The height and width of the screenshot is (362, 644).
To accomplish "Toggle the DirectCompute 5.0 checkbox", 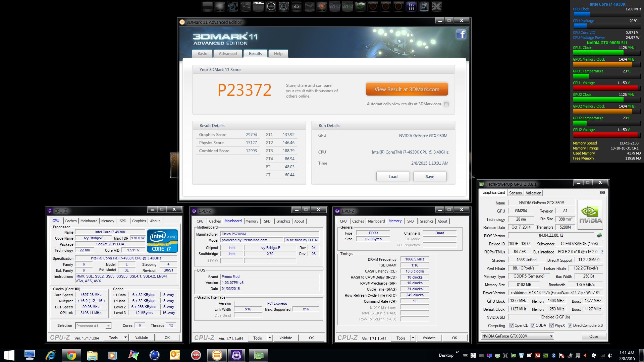I will 570,325.
